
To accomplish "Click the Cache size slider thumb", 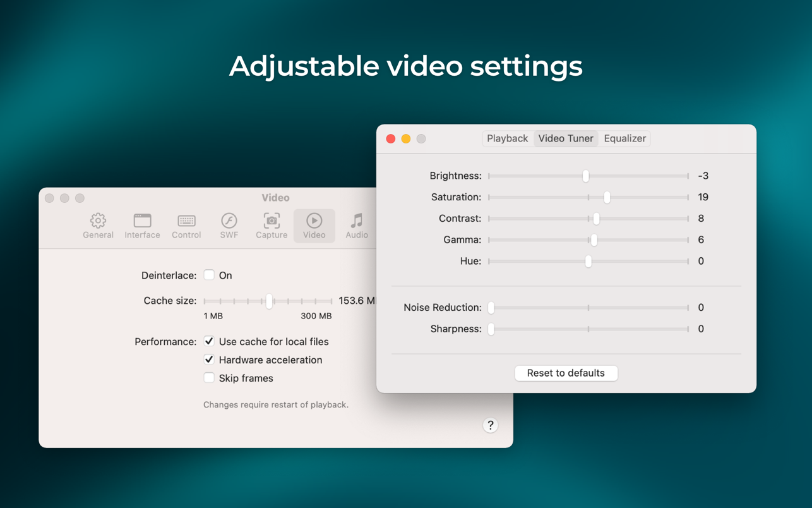I will (269, 301).
